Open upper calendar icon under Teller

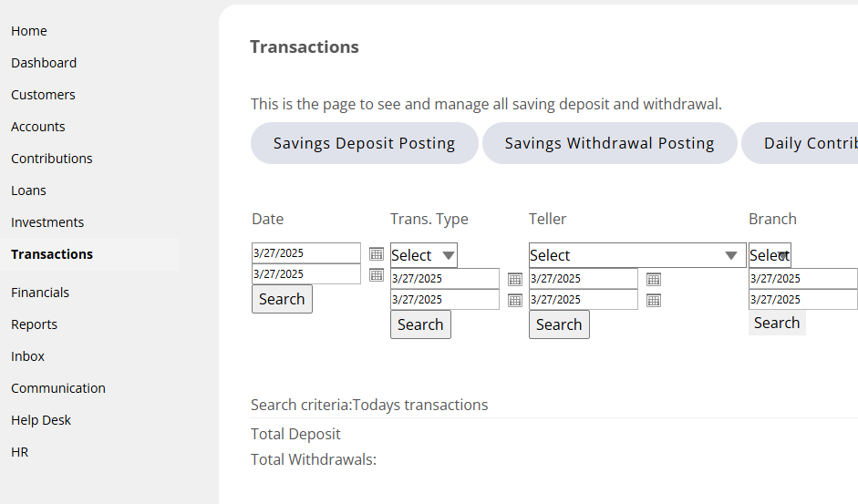coord(654,279)
